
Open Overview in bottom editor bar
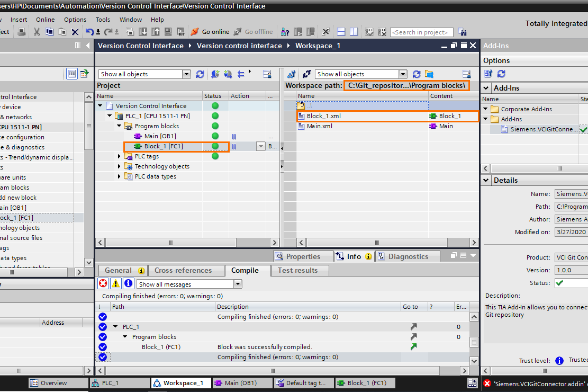pyautogui.click(x=59, y=383)
